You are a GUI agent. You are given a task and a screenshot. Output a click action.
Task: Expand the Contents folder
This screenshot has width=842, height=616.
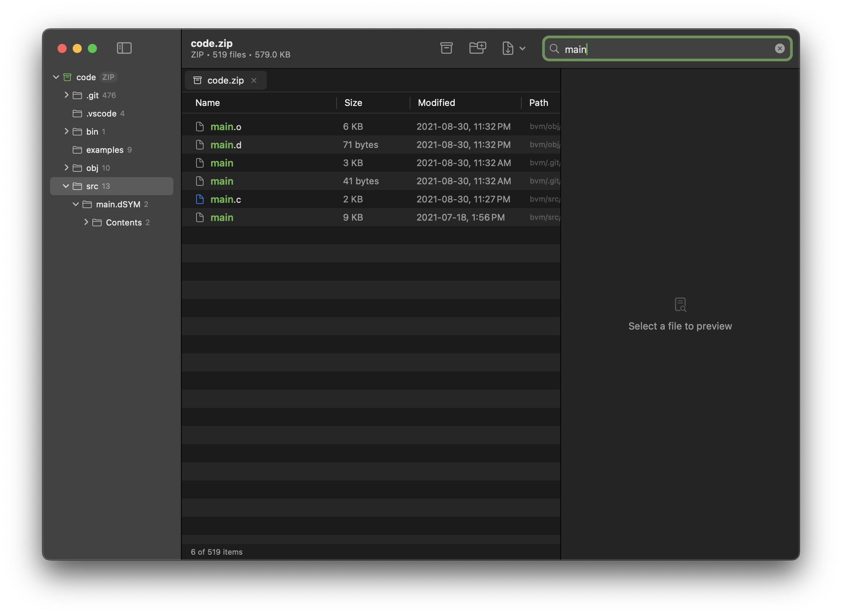pyautogui.click(x=86, y=222)
